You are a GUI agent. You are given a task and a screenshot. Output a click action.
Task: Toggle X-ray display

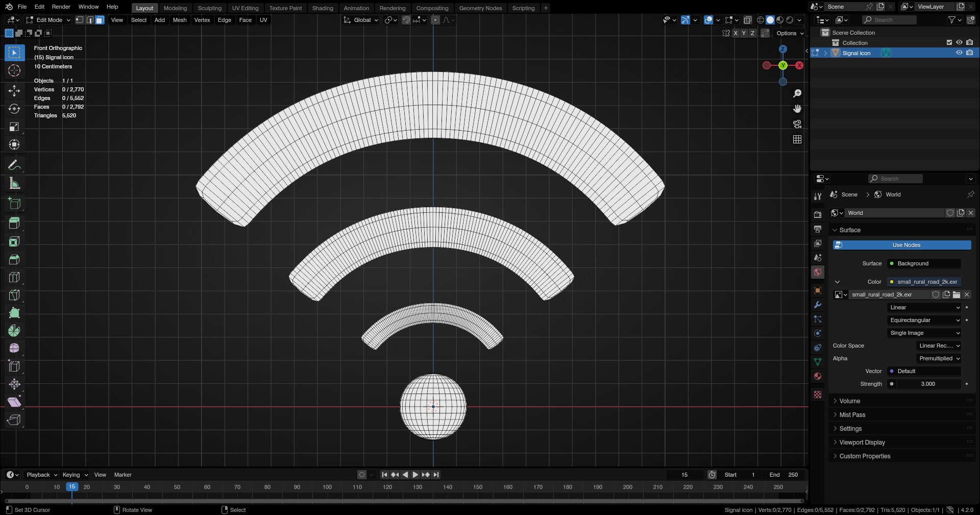coord(748,20)
